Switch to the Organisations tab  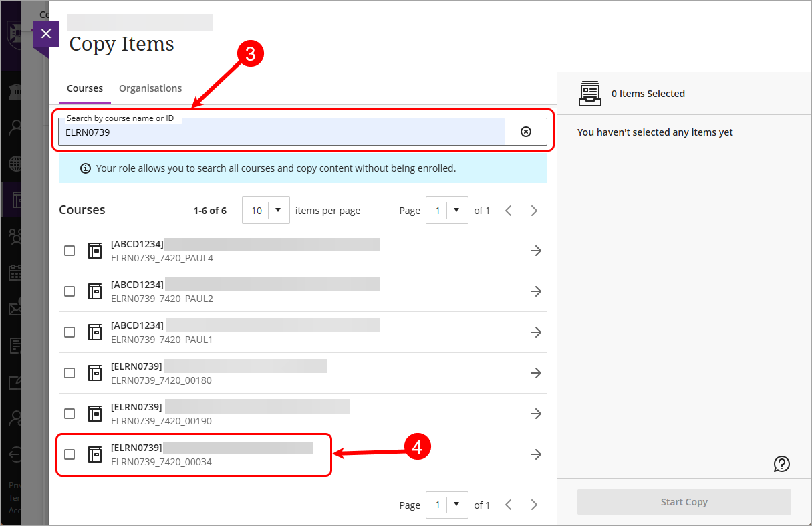(x=150, y=88)
